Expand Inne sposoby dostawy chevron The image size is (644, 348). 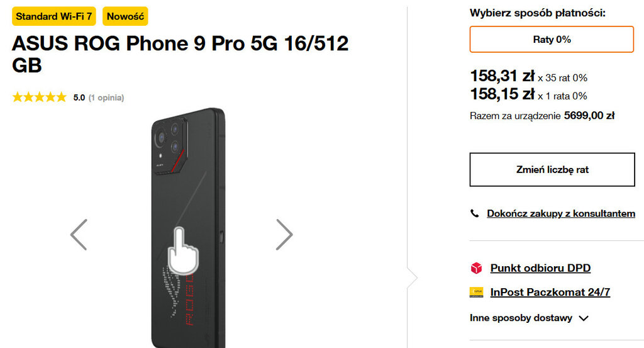(584, 318)
